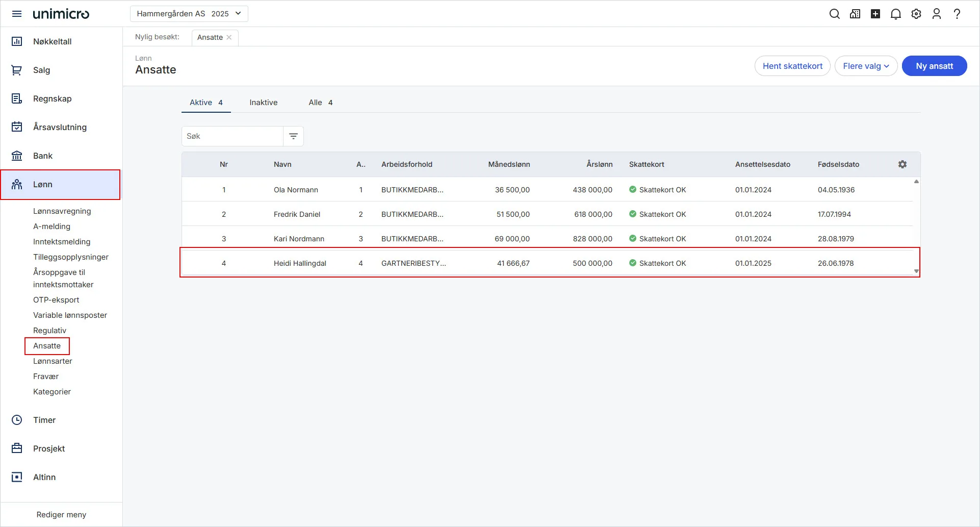Open Lønnsarter submenu item
Screen dimensions: 980x527
click(x=53, y=361)
